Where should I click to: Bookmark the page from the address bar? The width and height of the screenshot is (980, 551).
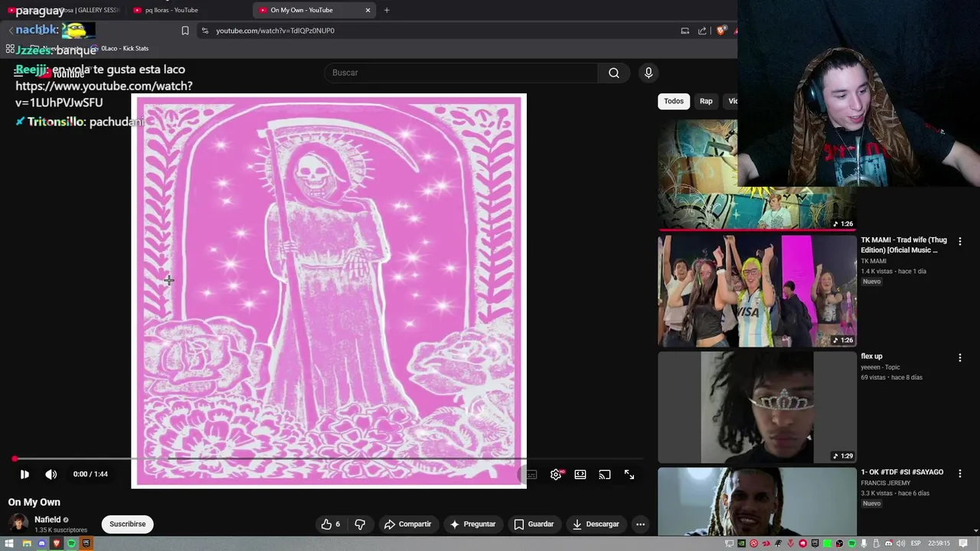185,31
